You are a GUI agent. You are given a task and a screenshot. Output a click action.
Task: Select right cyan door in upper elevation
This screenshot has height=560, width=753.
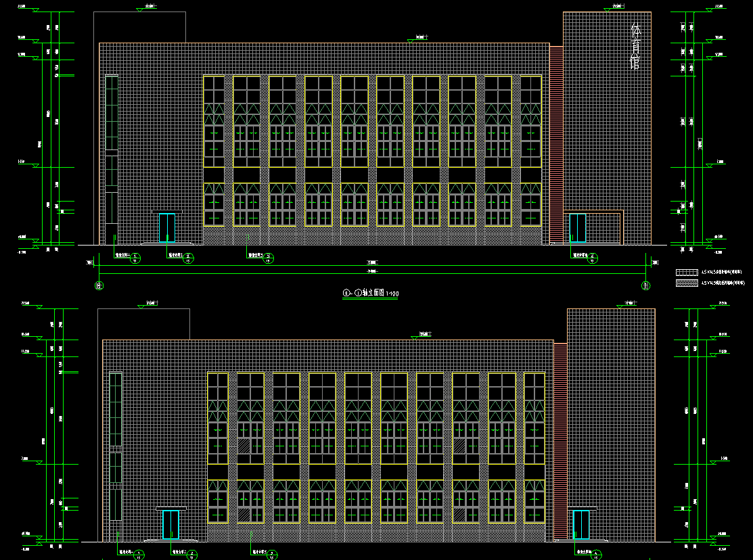(577, 228)
